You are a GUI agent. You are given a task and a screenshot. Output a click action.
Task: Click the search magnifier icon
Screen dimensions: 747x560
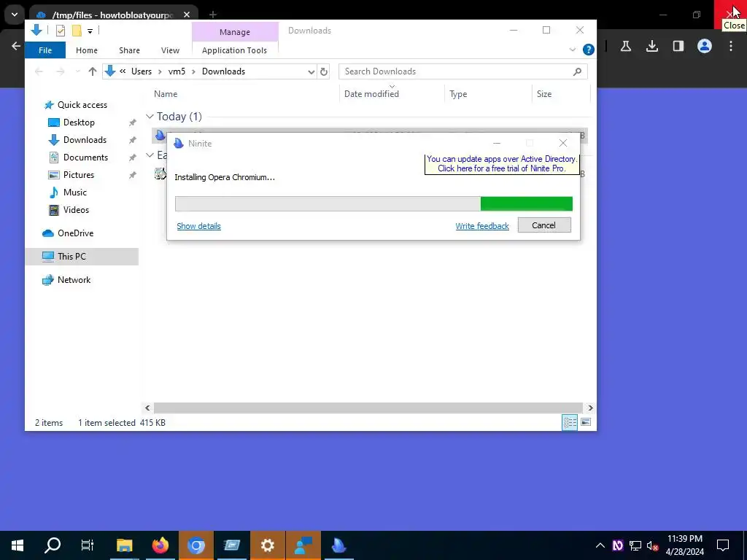pos(578,71)
